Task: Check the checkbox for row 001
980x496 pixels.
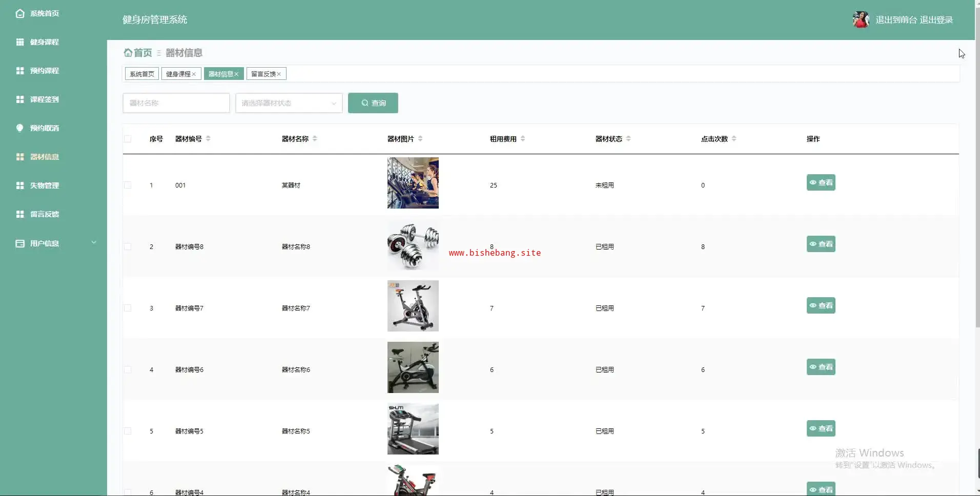Action: (128, 185)
